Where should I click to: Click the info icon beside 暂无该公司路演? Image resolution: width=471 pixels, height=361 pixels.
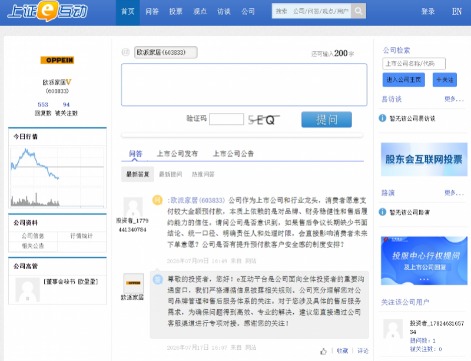382,212
